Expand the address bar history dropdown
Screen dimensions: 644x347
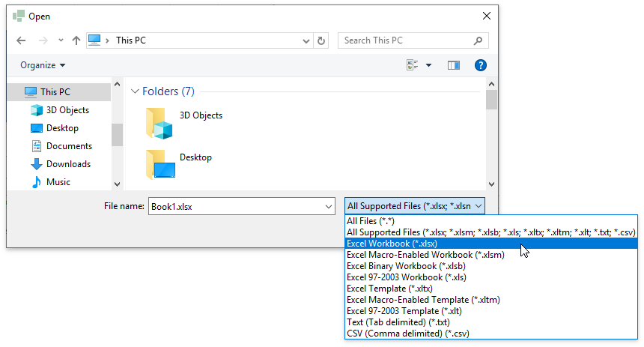pos(306,40)
